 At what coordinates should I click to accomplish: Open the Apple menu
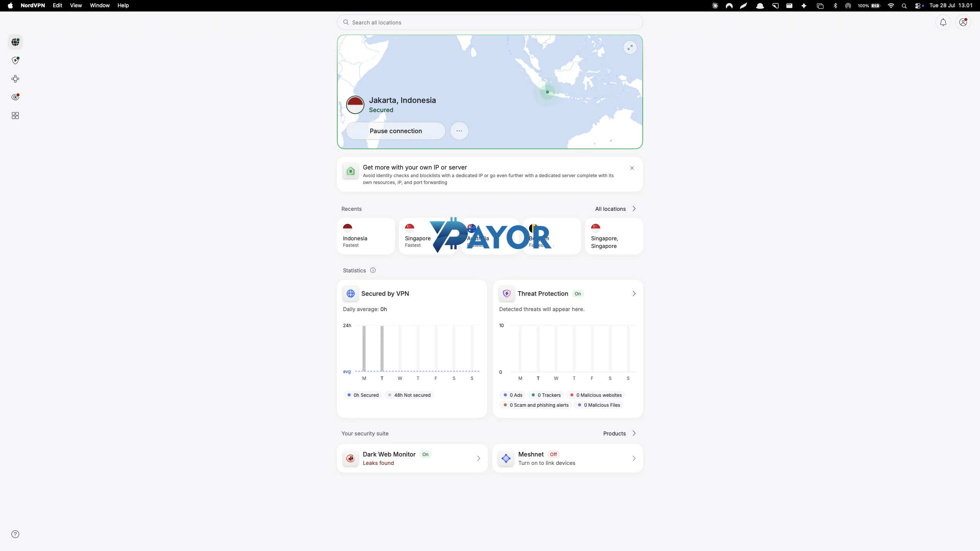click(10, 5)
